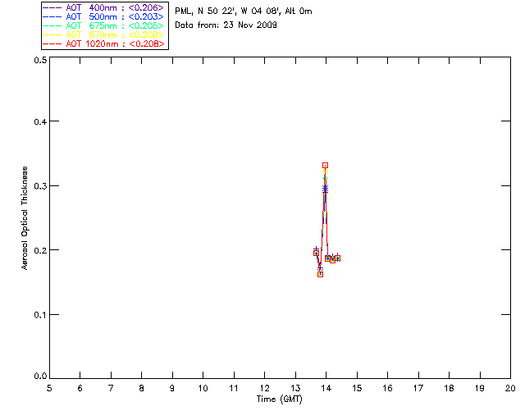This screenshot has width=525, height=420.
Task: Click the x-axis tick label 6
Action: coord(80,388)
